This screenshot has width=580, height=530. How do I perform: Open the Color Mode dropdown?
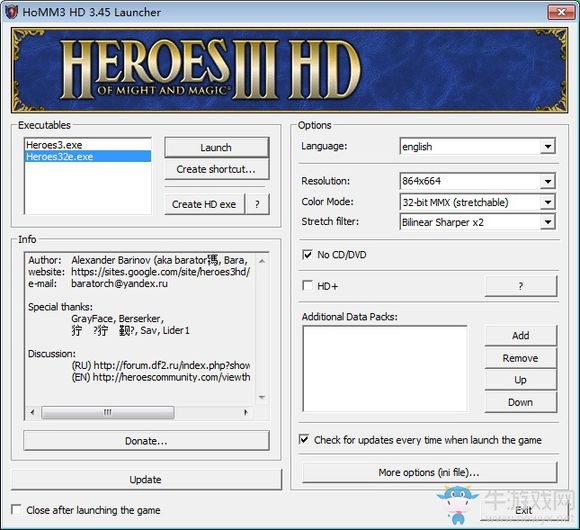[548, 202]
